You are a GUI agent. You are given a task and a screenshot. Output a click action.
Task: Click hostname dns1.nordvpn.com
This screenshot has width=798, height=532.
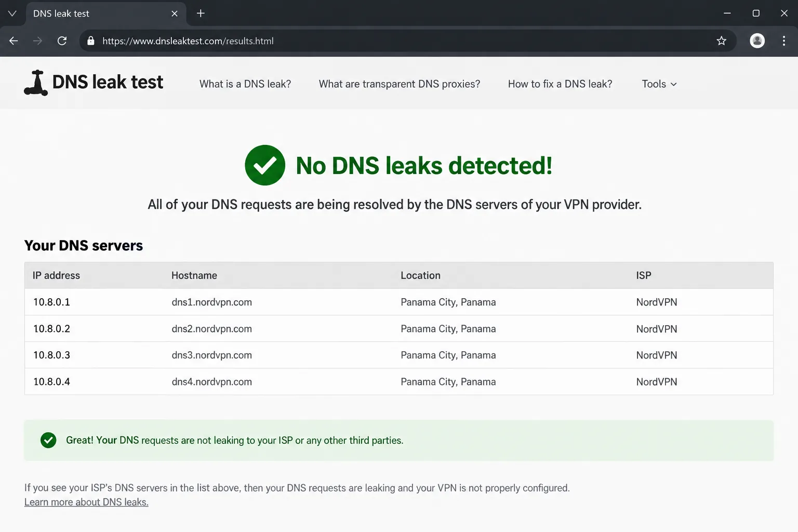click(x=211, y=302)
